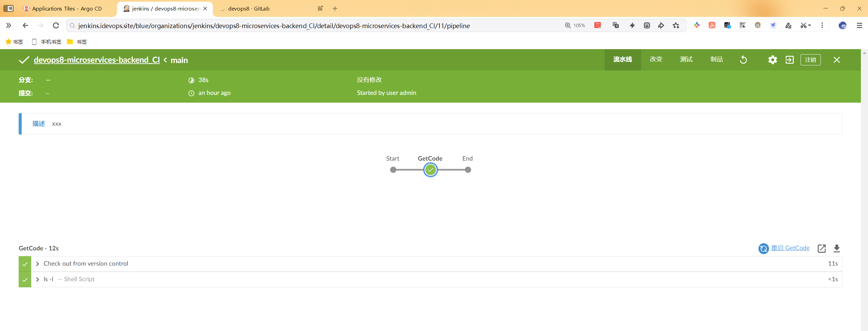The width and height of the screenshot is (868, 331).
Task: Click the go to classic exit icon
Action: point(789,60)
